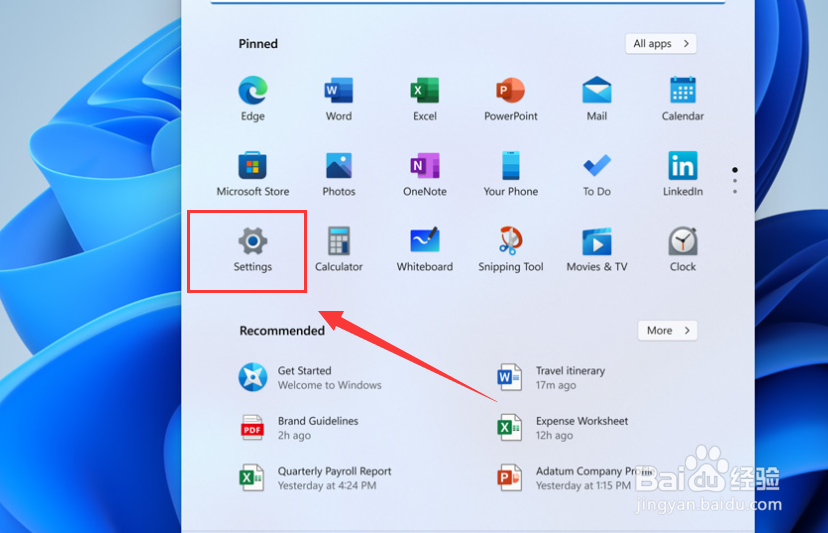Viewport: 828px width, 533px height.
Task: Open the Brand Guidelines PDF file
Action: [299, 428]
